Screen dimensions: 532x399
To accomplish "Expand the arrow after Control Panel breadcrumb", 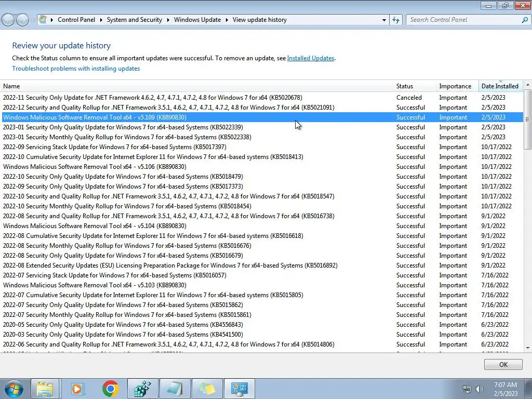I will point(101,20).
